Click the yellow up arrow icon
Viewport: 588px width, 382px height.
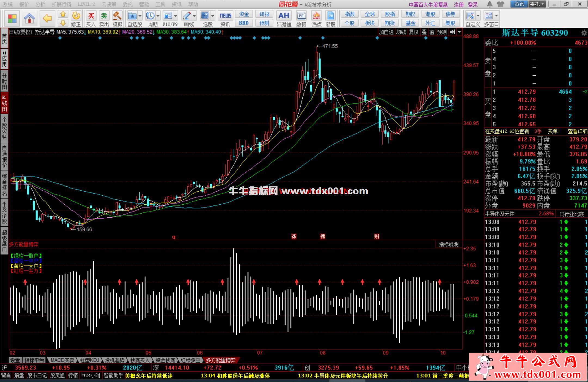click(x=63, y=14)
